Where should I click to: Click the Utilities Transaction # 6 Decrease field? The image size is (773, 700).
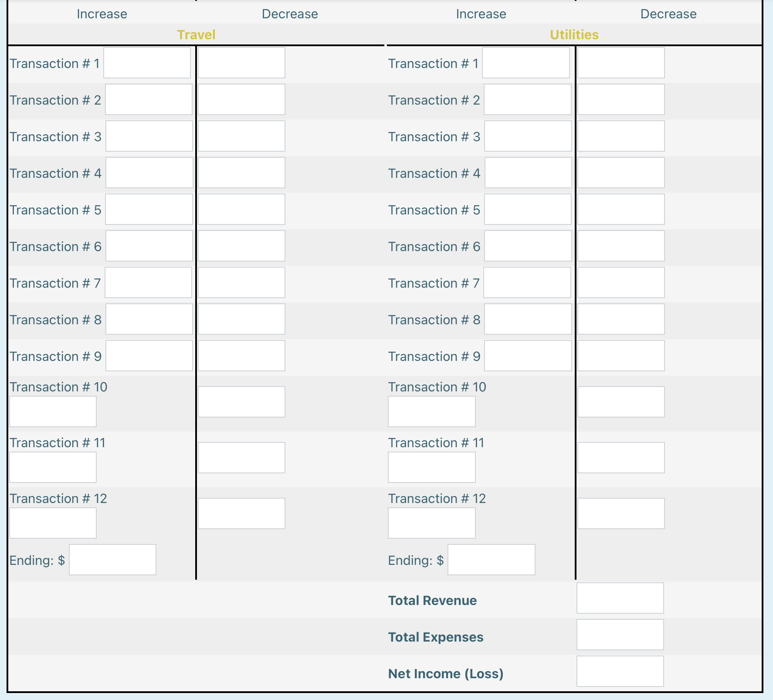click(620, 246)
